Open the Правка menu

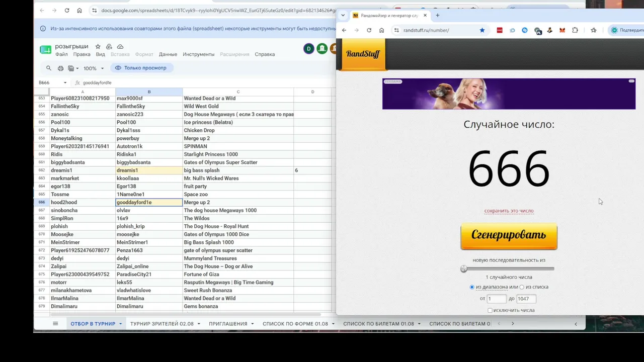[x=82, y=54]
